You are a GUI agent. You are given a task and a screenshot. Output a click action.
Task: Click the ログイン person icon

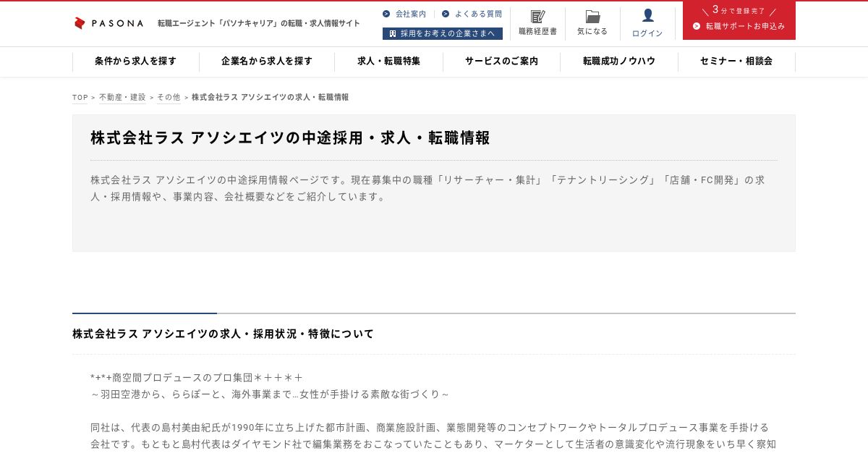pos(647,15)
